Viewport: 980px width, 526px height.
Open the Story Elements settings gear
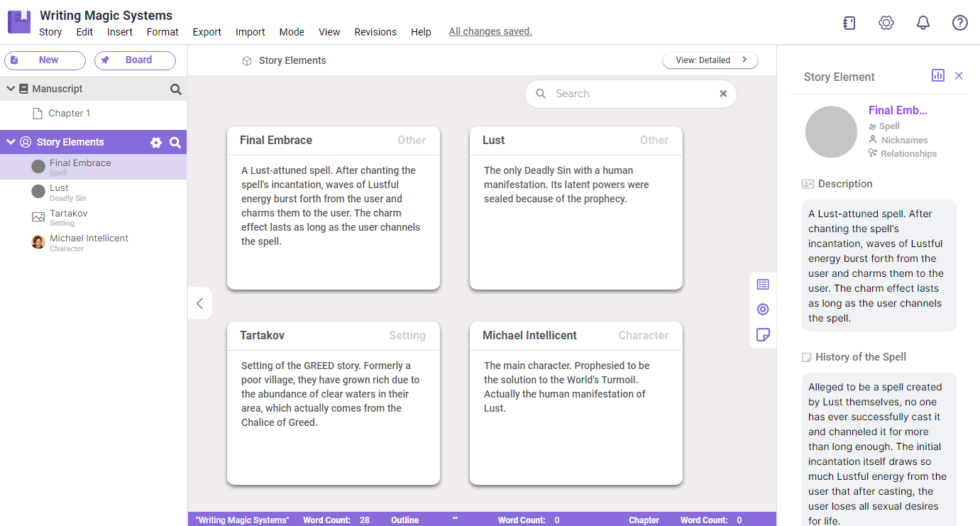pos(156,142)
